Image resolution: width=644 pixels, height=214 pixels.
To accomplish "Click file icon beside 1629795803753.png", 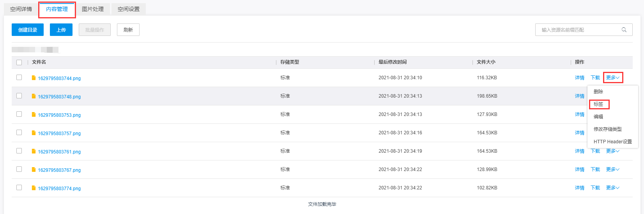I will [34, 115].
